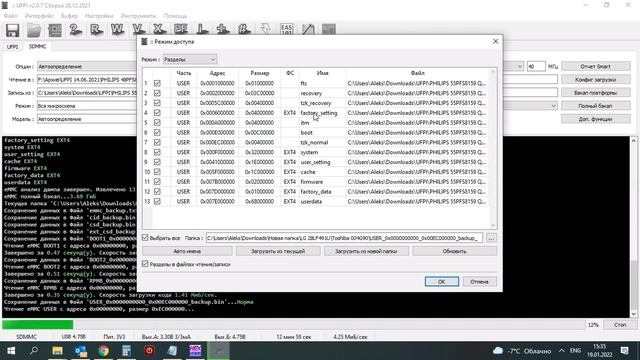Open Google Chrome from taskbar
This screenshot has width=640, height=360.
103,351
